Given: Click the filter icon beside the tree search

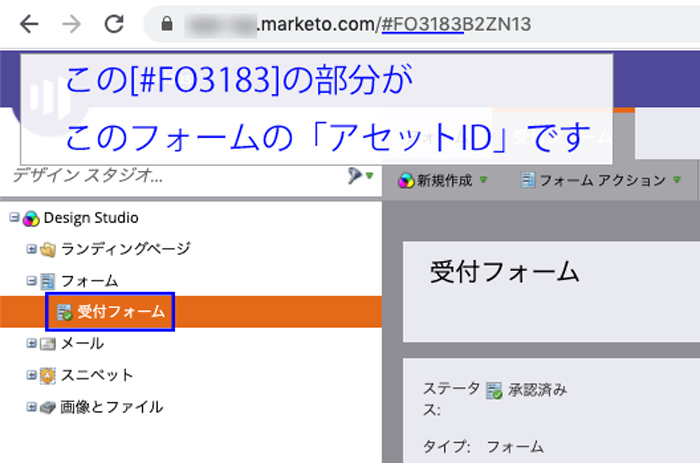Looking at the screenshot, I should coord(359,177).
